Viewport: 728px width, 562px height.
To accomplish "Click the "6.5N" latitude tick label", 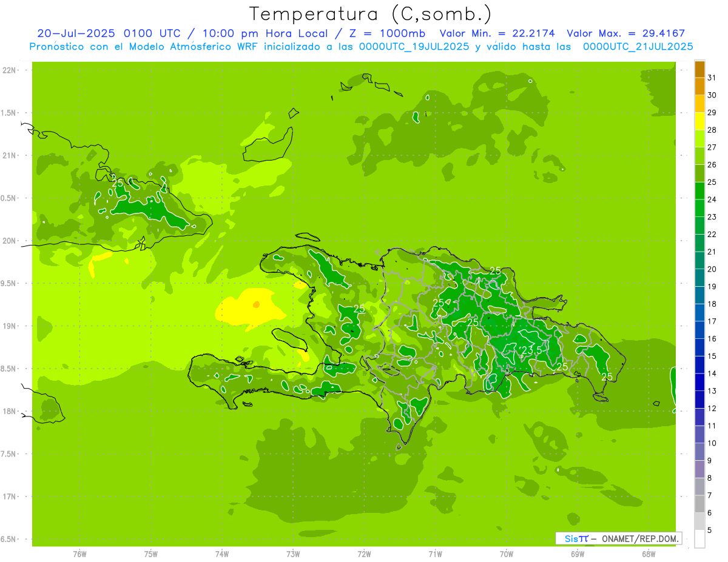I will tap(9, 539).
